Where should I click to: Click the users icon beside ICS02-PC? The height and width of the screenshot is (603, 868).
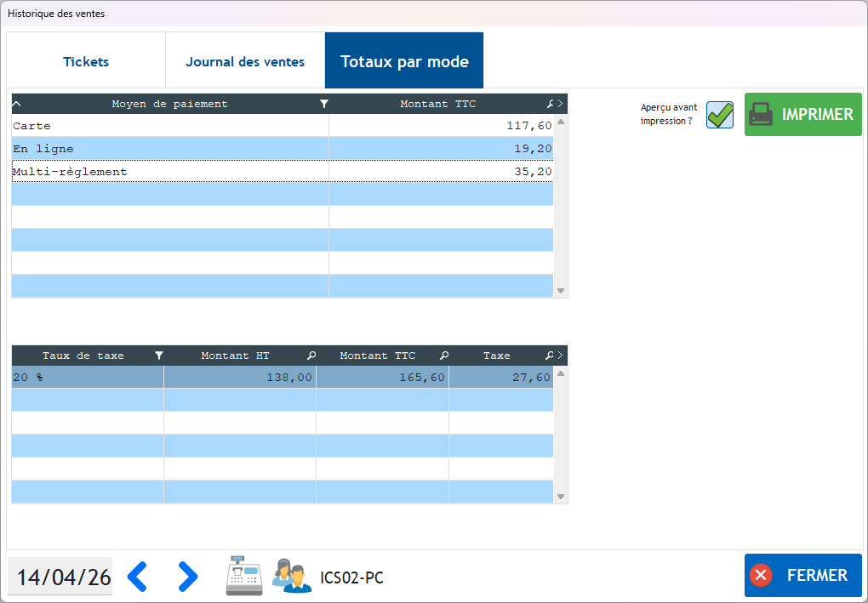(291, 576)
